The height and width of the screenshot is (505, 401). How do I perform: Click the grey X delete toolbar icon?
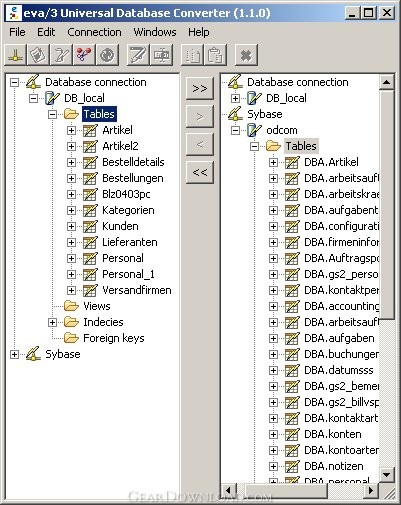click(246, 55)
